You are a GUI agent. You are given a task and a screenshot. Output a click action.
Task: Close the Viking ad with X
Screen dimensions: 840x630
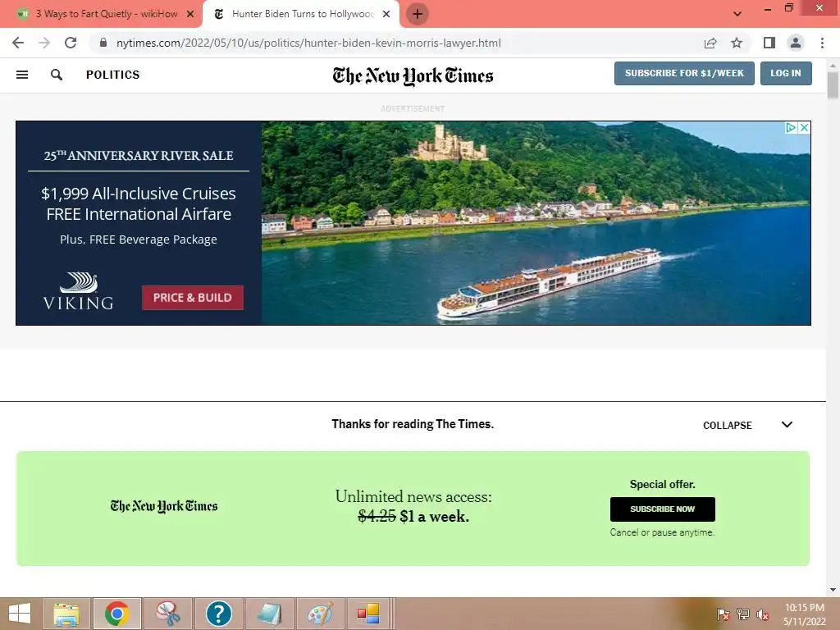pyautogui.click(x=804, y=127)
